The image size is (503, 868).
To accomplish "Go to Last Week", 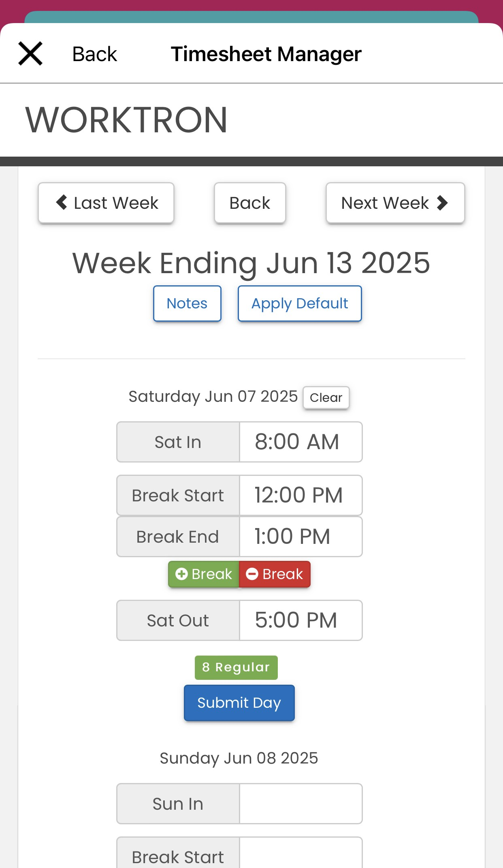I will (106, 203).
